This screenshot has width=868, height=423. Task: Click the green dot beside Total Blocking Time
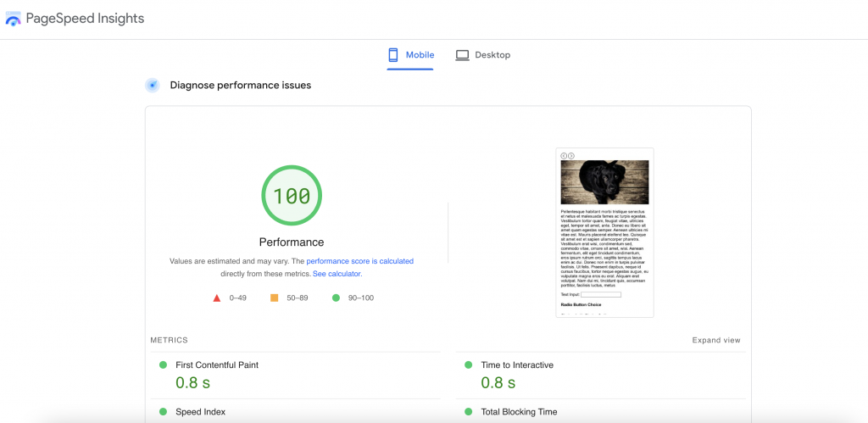tap(468, 412)
